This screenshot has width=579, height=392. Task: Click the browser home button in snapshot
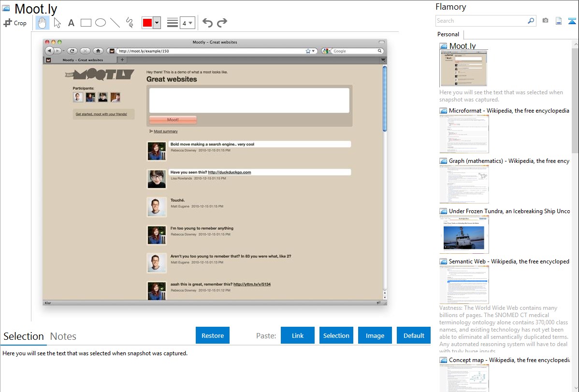point(98,51)
